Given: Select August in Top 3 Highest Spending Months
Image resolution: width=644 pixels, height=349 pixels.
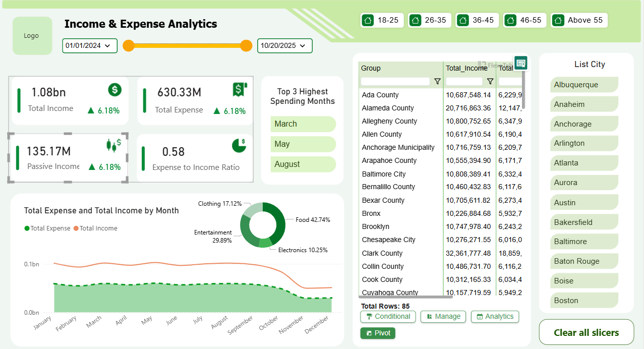Looking at the screenshot, I should [303, 164].
